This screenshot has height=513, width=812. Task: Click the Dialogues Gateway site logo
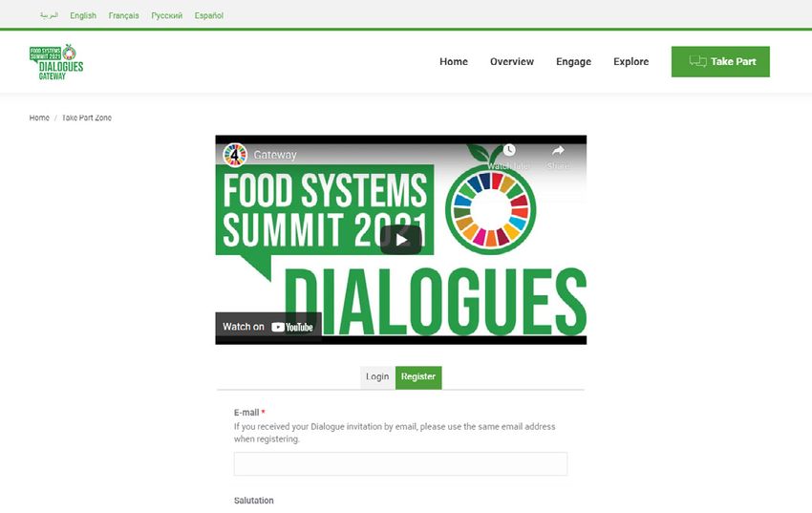[56, 62]
